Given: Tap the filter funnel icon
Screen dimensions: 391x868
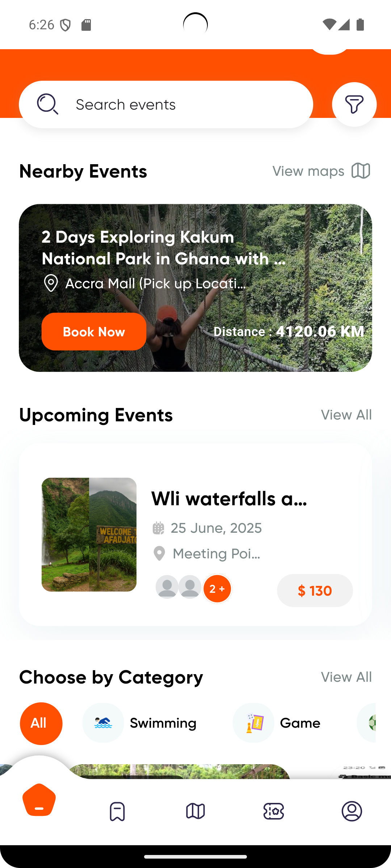Looking at the screenshot, I should (x=354, y=105).
